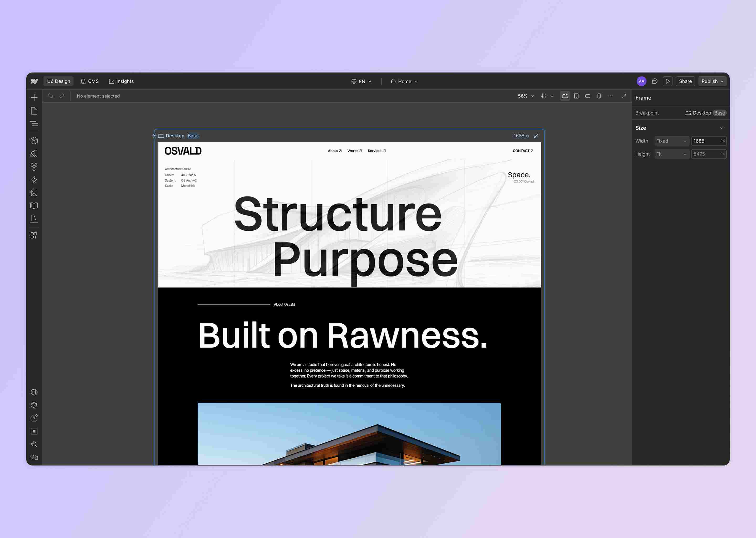Click the globe icon in left sidebar

coord(34,392)
